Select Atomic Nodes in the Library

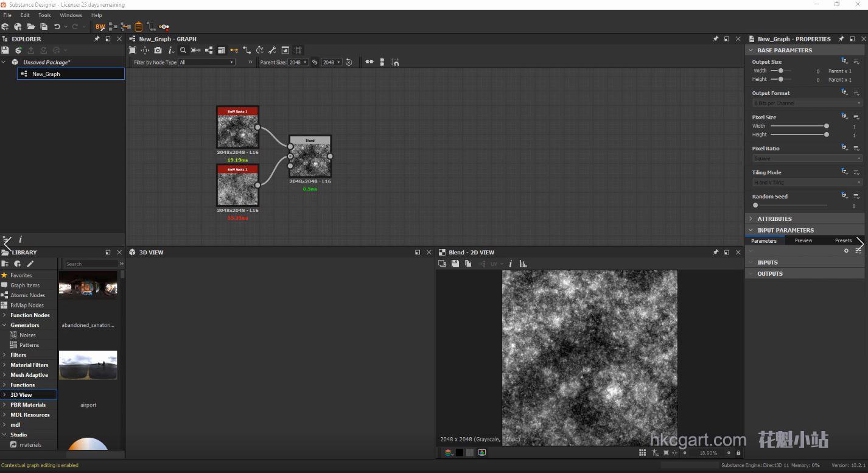28,295
